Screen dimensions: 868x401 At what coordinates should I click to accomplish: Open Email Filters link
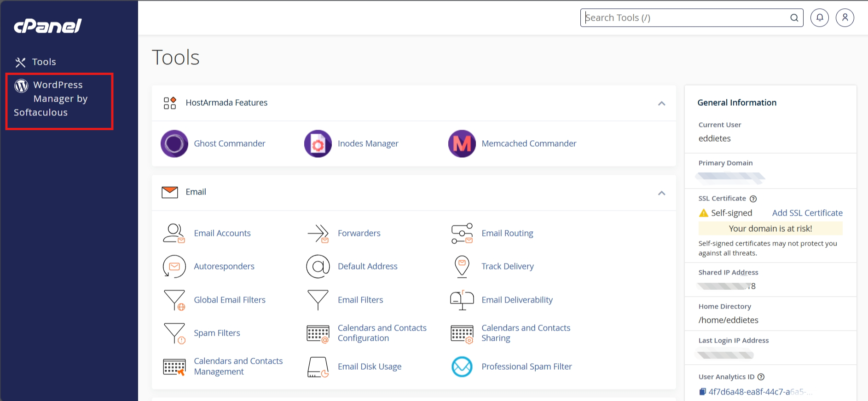360,300
